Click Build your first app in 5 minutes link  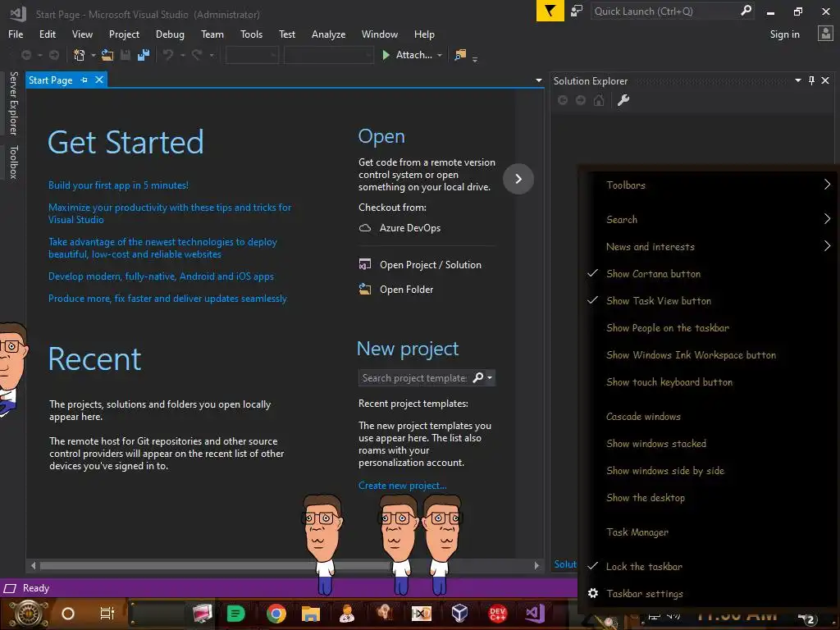[118, 185]
